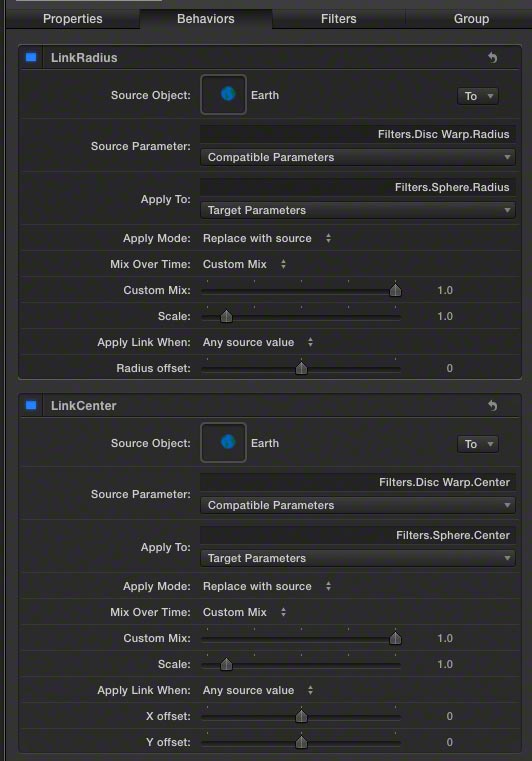532x761 pixels.
Task: Change LinkCenter Apply Mode popup
Action: 267,586
